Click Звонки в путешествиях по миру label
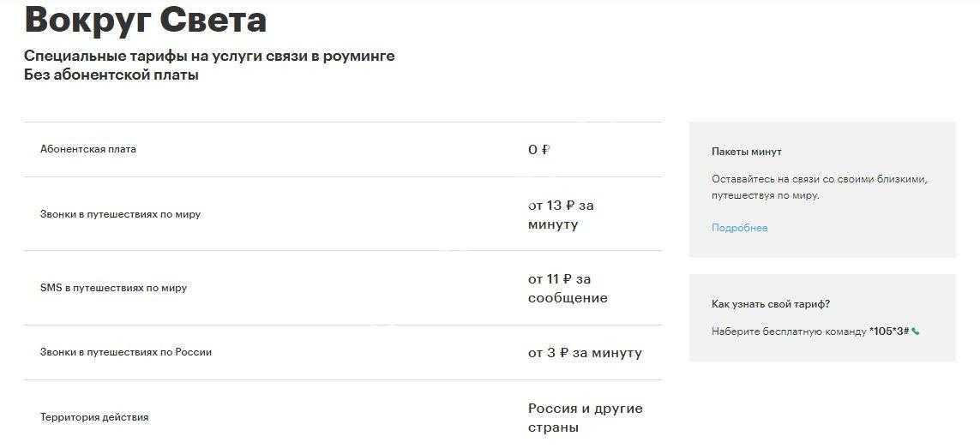The height and width of the screenshot is (448, 980). pos(120,214)
